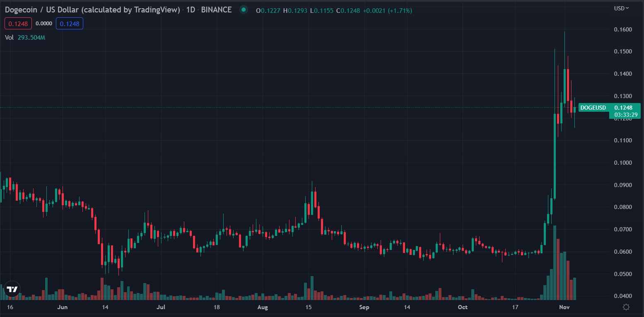Click the 0.1500 price axis label
This screenshot has height=317, width=644.
coord(623,52)
